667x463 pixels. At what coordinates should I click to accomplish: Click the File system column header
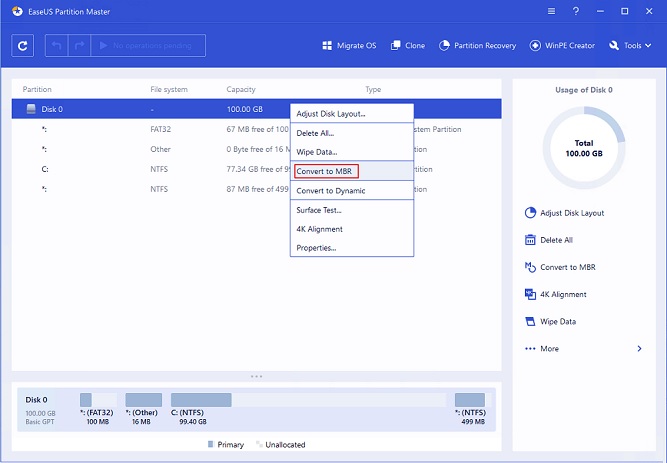coord(169,89)
